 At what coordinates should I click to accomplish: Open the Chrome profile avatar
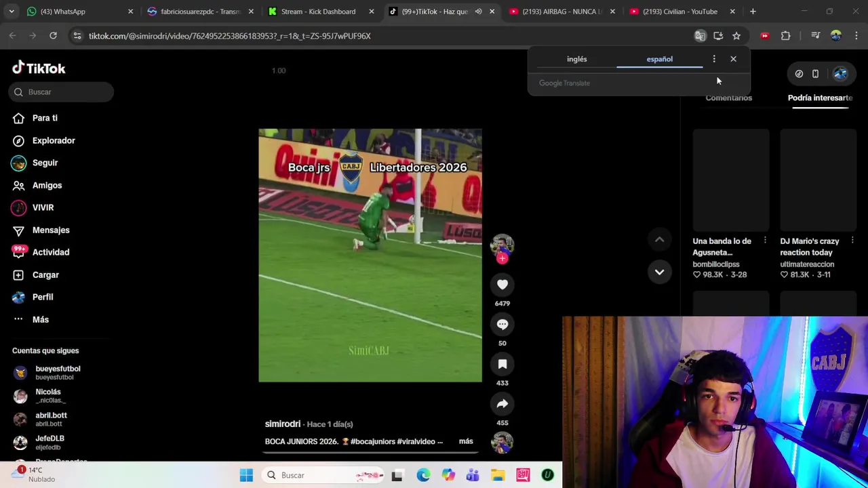pos(836,36)
